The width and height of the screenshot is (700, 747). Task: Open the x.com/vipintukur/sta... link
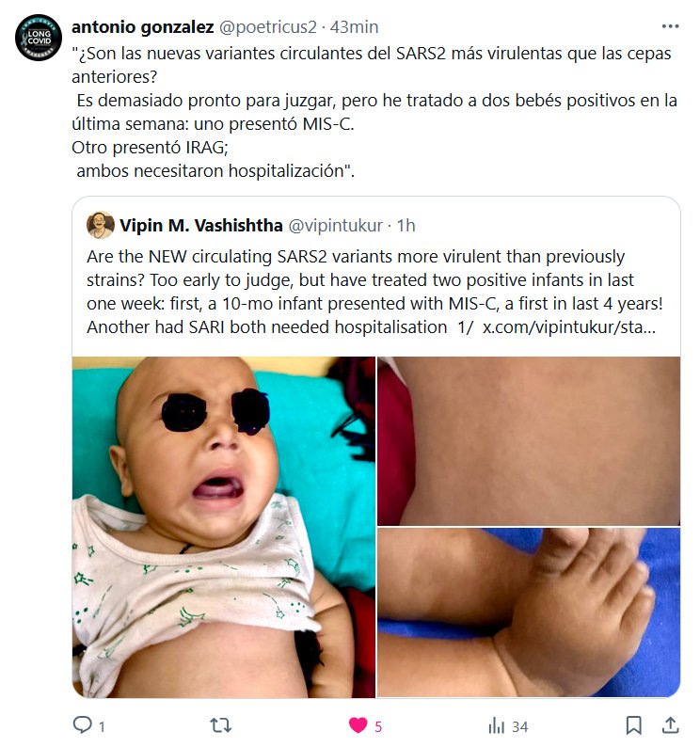pos(569,327)
